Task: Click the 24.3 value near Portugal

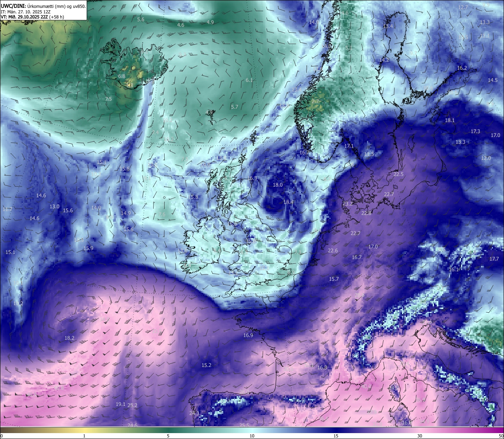Action: pyautogui.click(x=194, y=413)
